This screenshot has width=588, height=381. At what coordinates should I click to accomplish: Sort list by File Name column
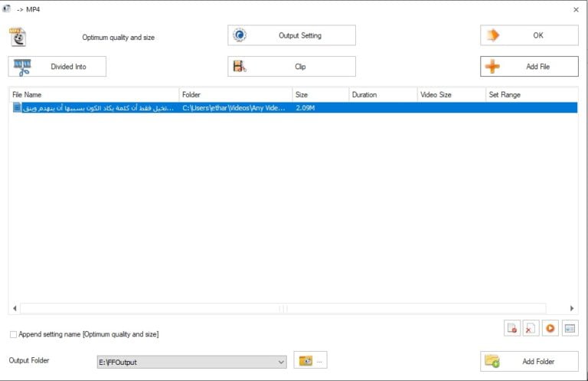tap(93, 94)
